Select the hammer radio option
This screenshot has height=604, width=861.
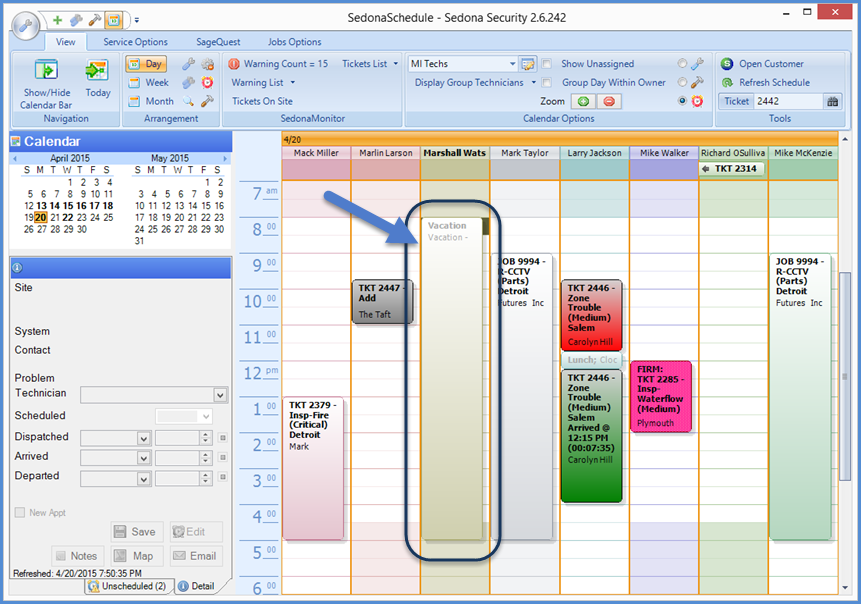683,83
